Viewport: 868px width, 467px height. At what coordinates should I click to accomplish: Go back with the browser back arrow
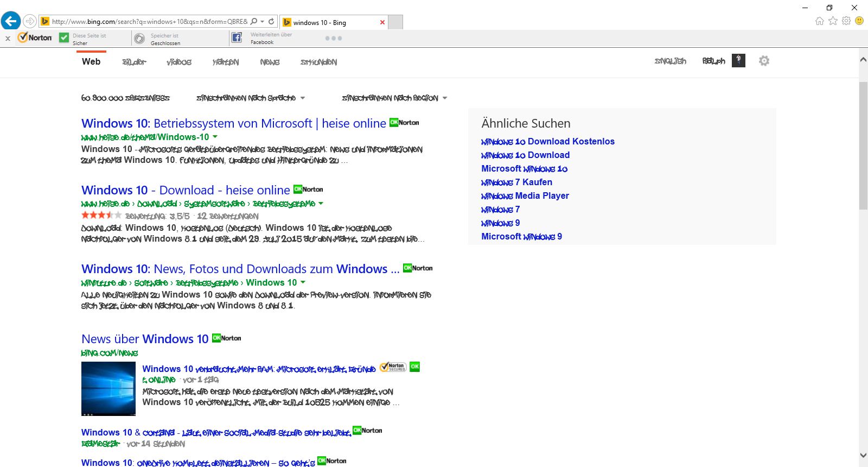(x=10, y=21)
